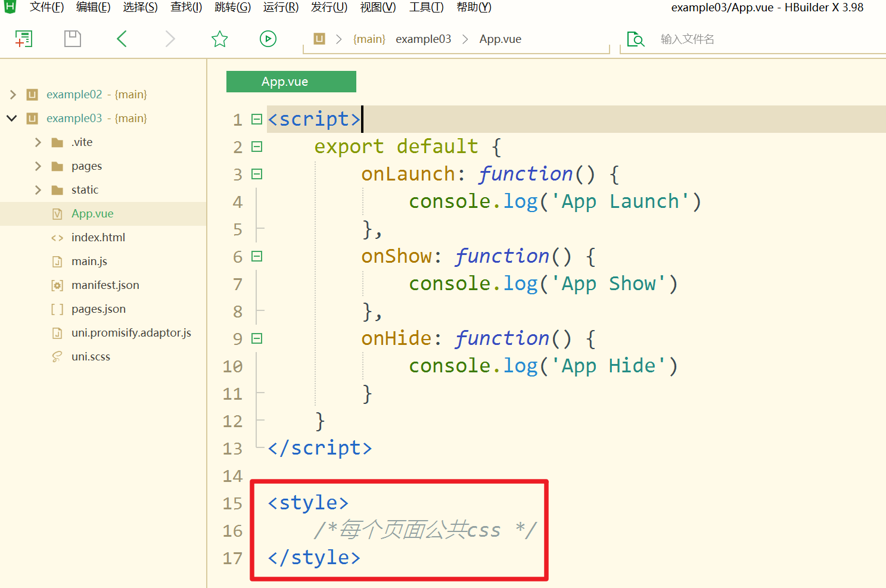Click the .vite folder icon
Viewport: 886px width, 588px height.
coord(57,142)
